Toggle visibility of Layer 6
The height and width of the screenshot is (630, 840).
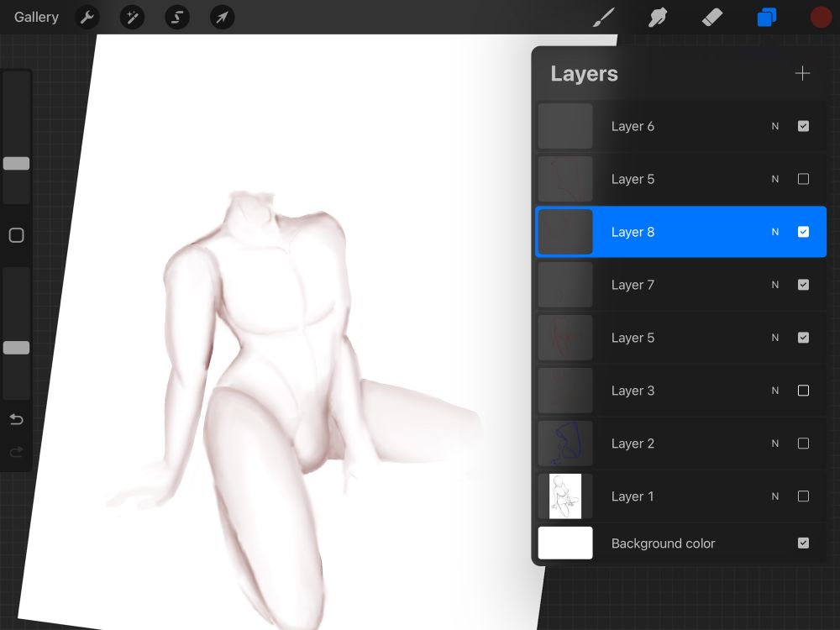(x=803, y=125)
